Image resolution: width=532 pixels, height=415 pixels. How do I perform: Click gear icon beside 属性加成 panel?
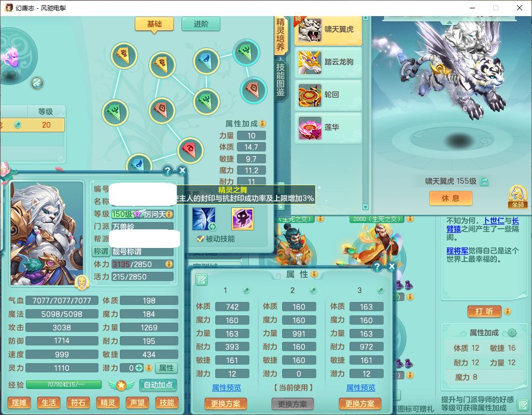pos(512,333)
